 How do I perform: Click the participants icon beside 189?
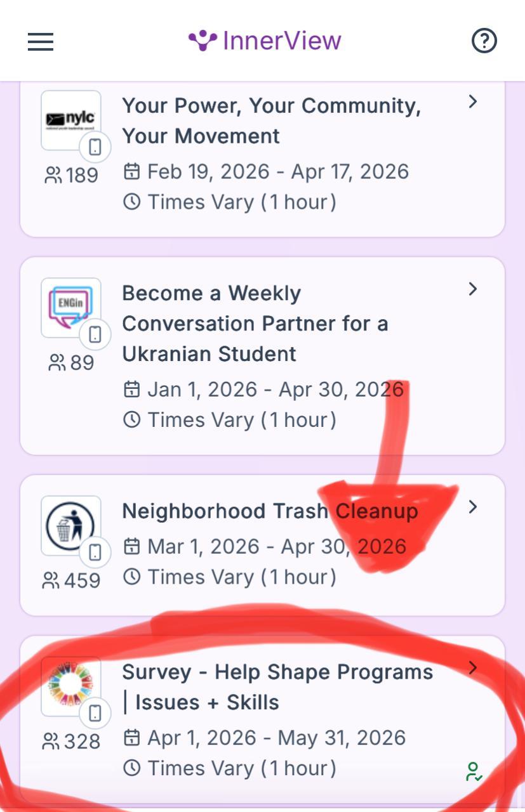tap(53, 174)
